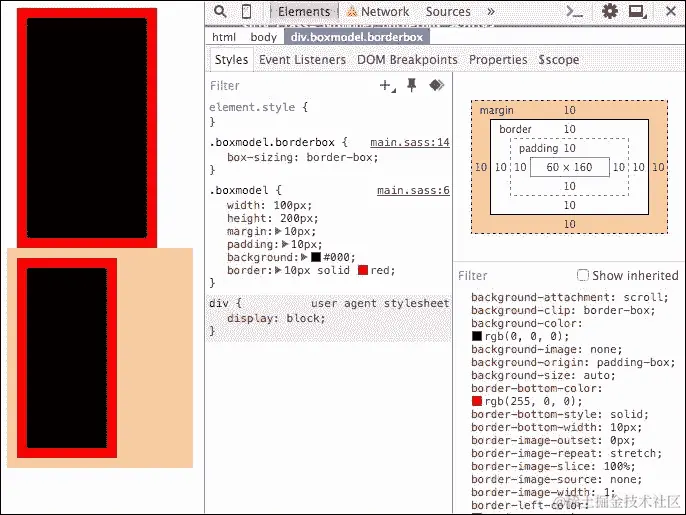The image size is (686, 515).
Task: Open the red border color swatch
Action: click(363, 270)
